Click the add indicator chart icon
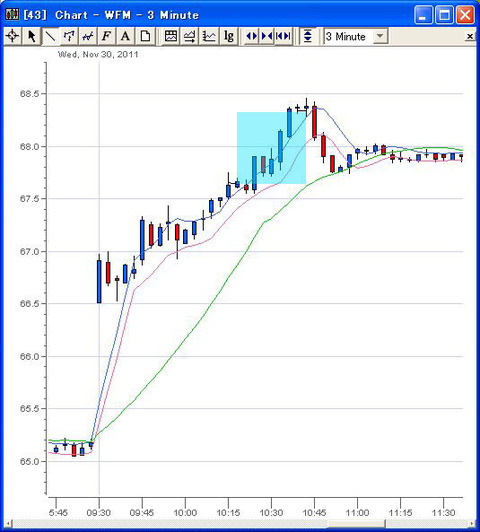This screenshot has height=532, width=480. click(190, 36)
